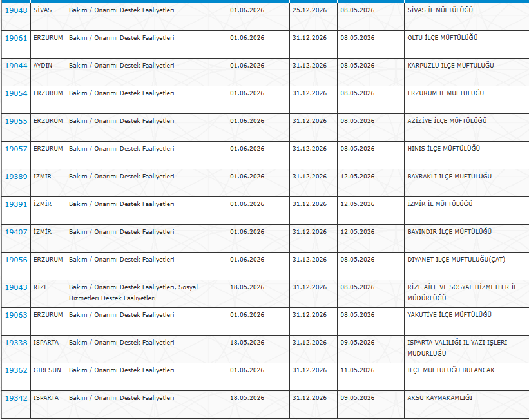Click KARPUZLU İLÇE MÜFTÜLÜĞÜ text
529x420 pixels.
tap(450, 66)
